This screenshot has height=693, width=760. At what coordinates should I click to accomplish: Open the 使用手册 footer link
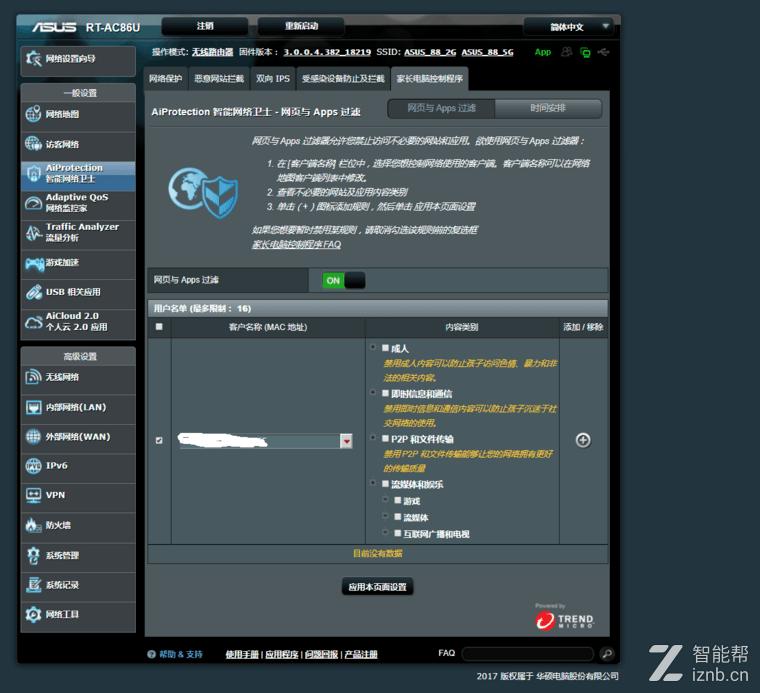(x=242, y=655)
